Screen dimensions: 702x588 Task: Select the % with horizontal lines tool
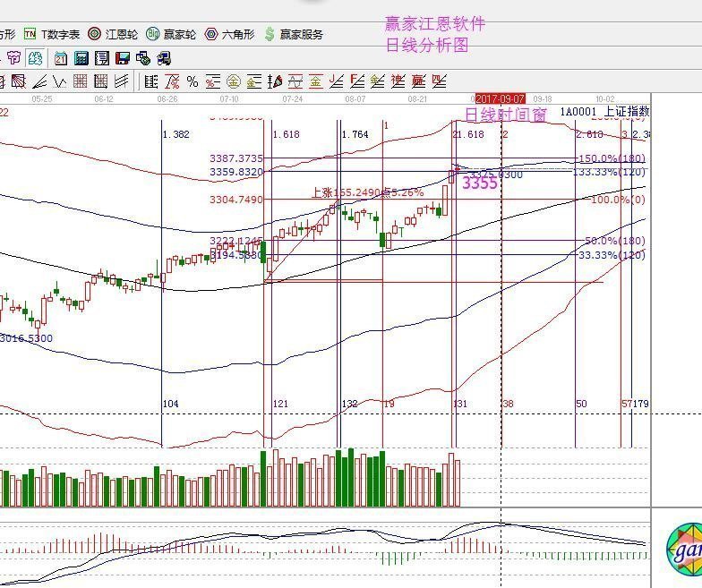point(213,81)
